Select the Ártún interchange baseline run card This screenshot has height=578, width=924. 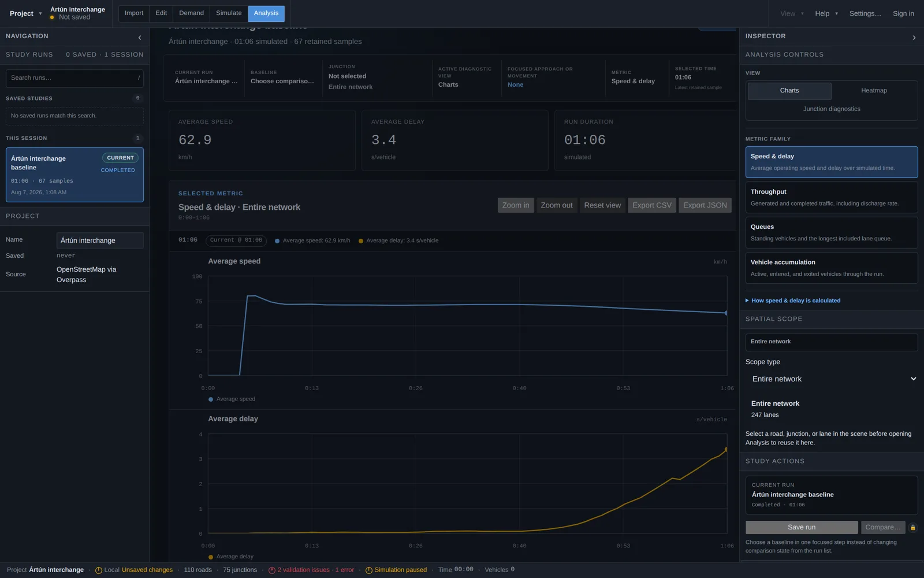(74, 175)
